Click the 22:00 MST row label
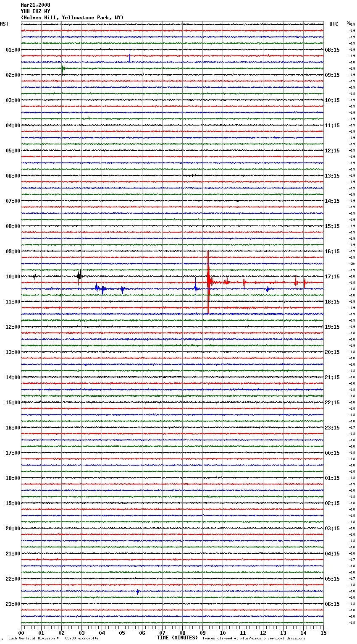The width and height of the screenshot is (357, 644). coord(13,579)
